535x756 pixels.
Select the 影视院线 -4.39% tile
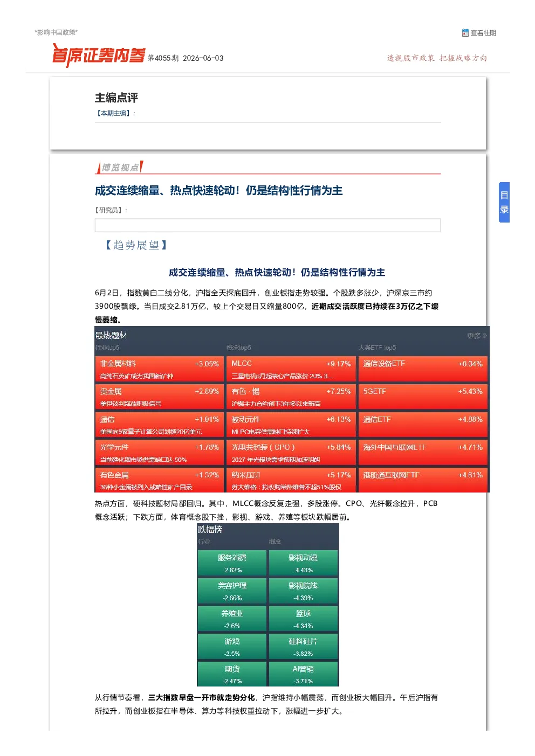point(303,591)
